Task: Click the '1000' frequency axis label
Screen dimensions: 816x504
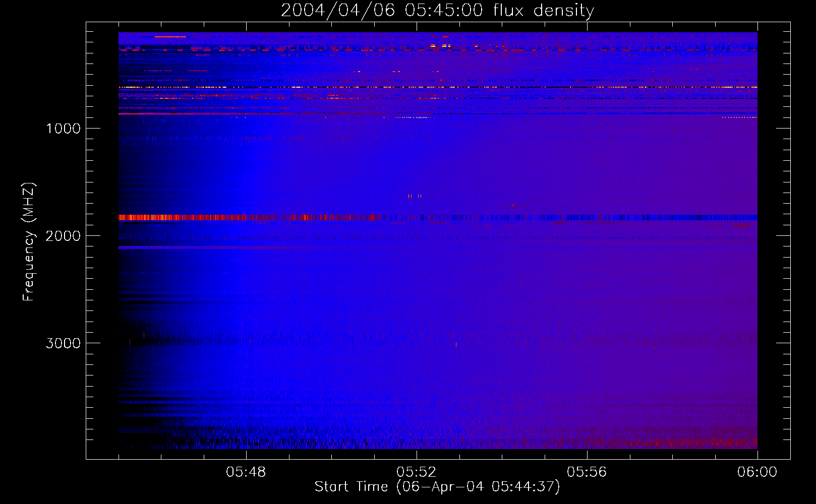Action: click(x=63, y=129)
